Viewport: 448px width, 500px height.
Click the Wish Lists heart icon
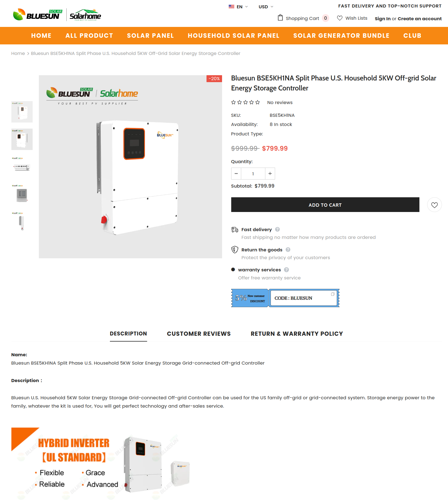point(340,18)
